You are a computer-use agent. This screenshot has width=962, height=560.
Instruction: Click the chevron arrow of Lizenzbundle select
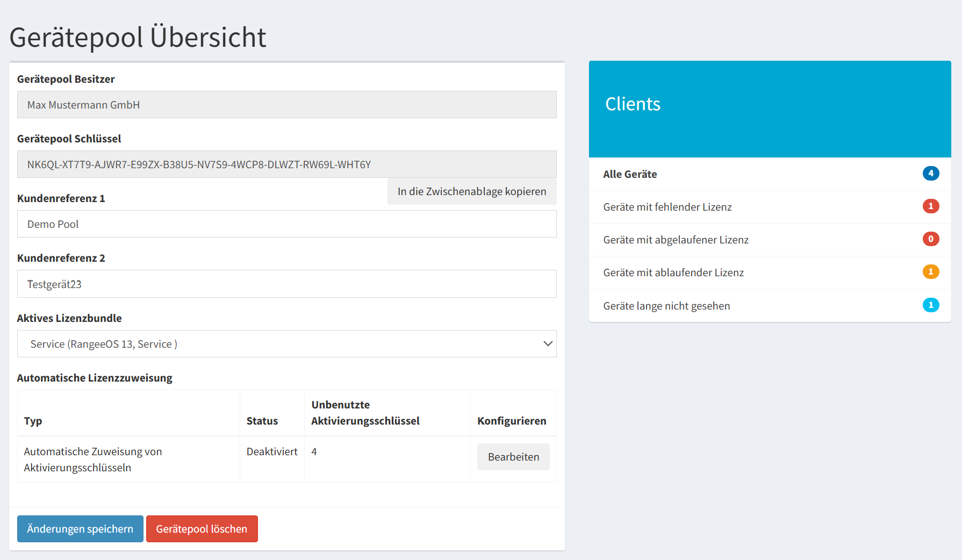coord(548,344)
